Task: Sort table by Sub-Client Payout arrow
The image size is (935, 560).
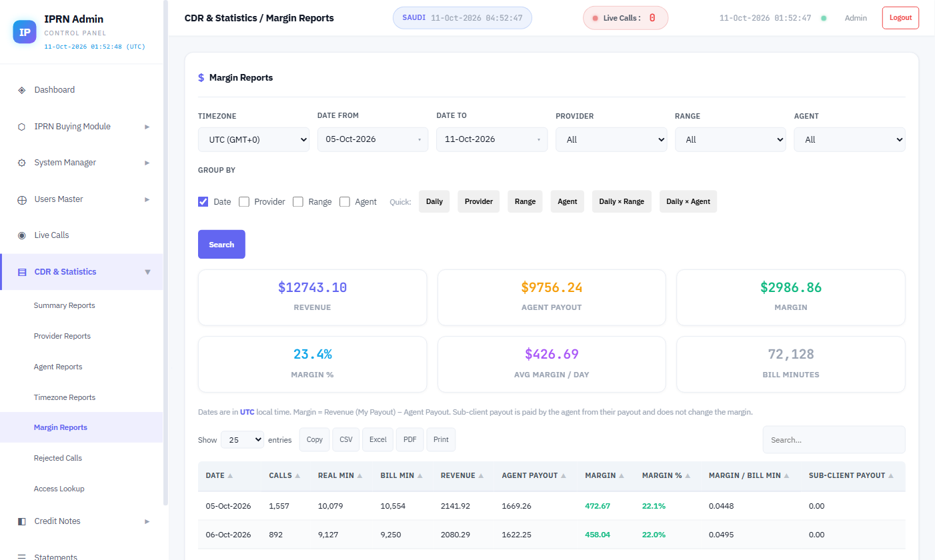Action: [x=891, y=476]
